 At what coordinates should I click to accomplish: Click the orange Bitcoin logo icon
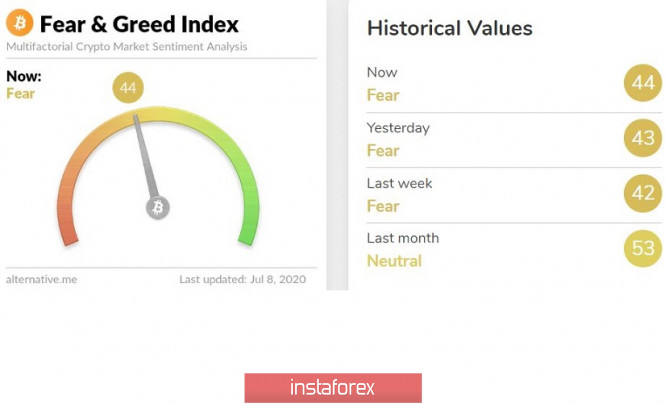(x=19, y=22)
